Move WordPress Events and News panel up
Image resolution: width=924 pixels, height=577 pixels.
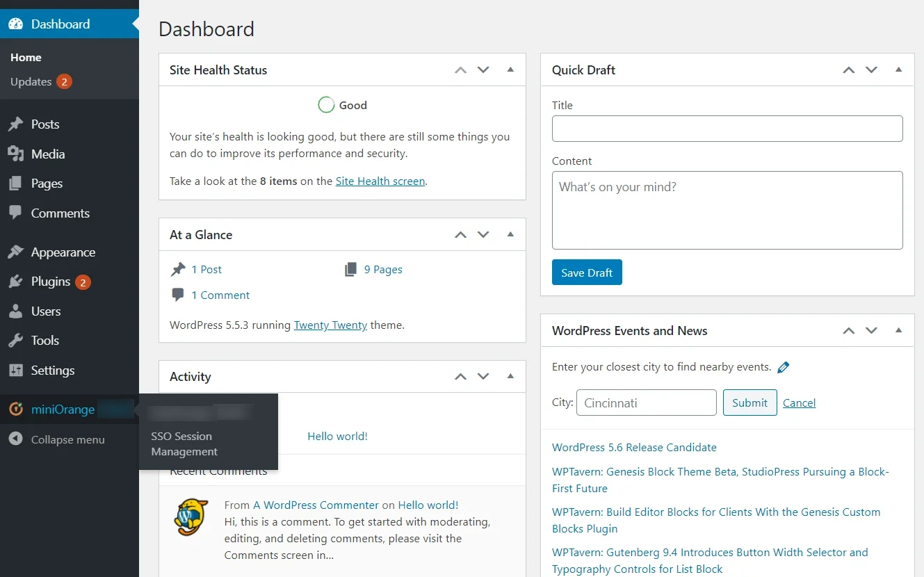tap(848, 330)
